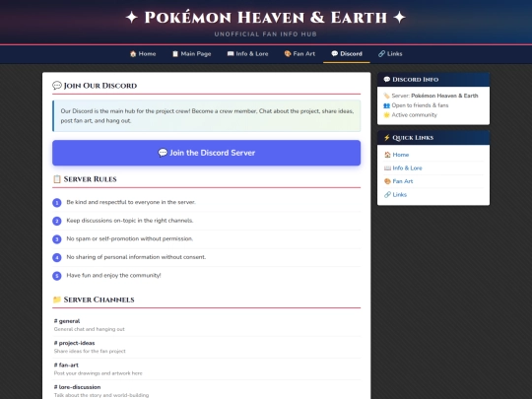
Task: Click the lightning icon in Quick Links header
Action: point(387,137)
